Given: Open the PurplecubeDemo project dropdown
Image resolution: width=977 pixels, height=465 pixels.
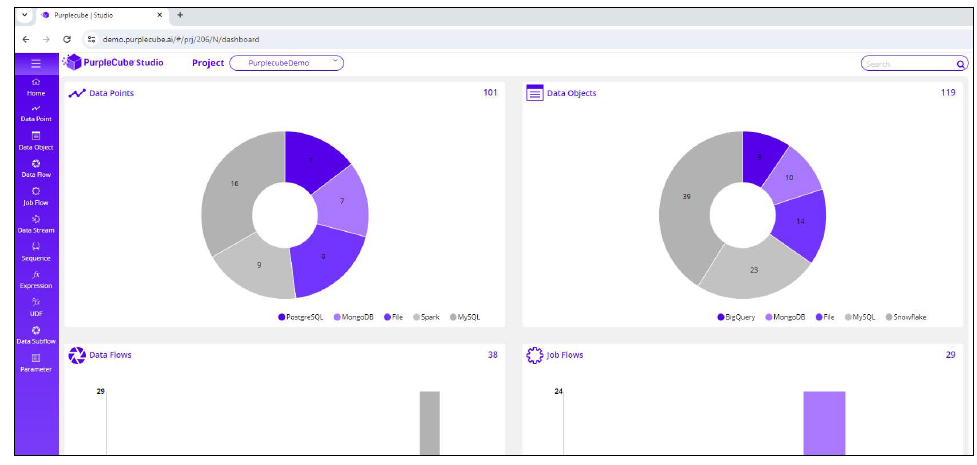Looking at the screenshot, I should click(x=287, y=63).
